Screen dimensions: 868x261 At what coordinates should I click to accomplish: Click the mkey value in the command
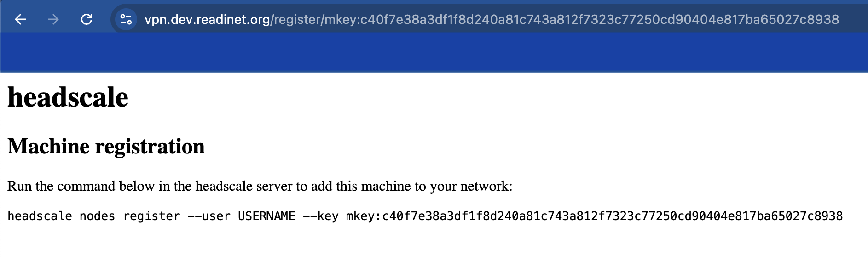[594, 216]
